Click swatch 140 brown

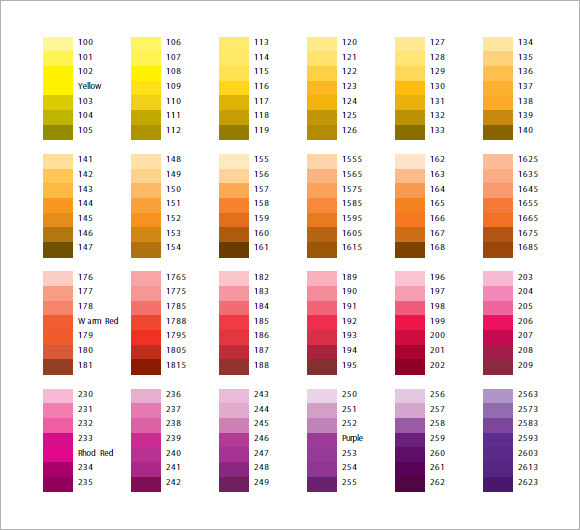pyautogui.click(x=498, y=132)
